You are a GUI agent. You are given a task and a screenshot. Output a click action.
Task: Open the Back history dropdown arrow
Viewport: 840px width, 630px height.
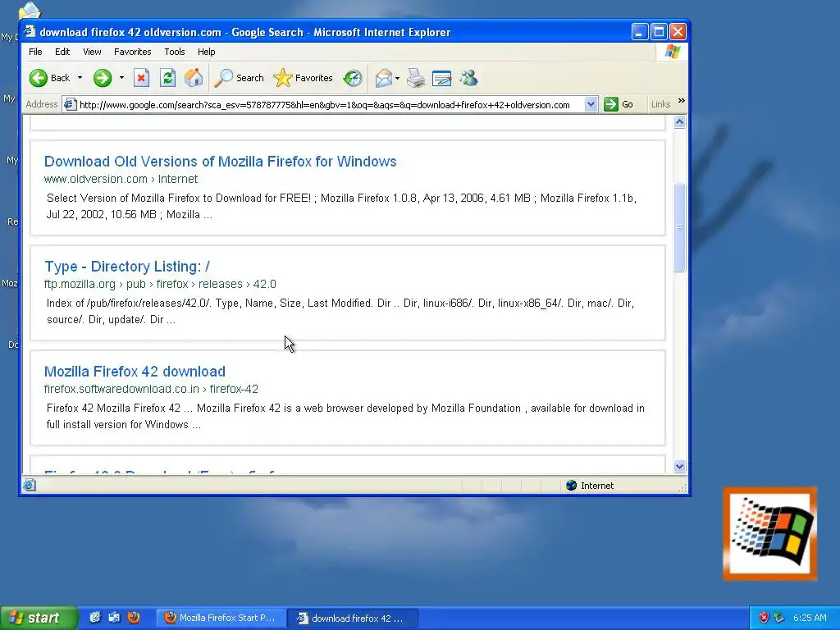[x=80, y=78]
